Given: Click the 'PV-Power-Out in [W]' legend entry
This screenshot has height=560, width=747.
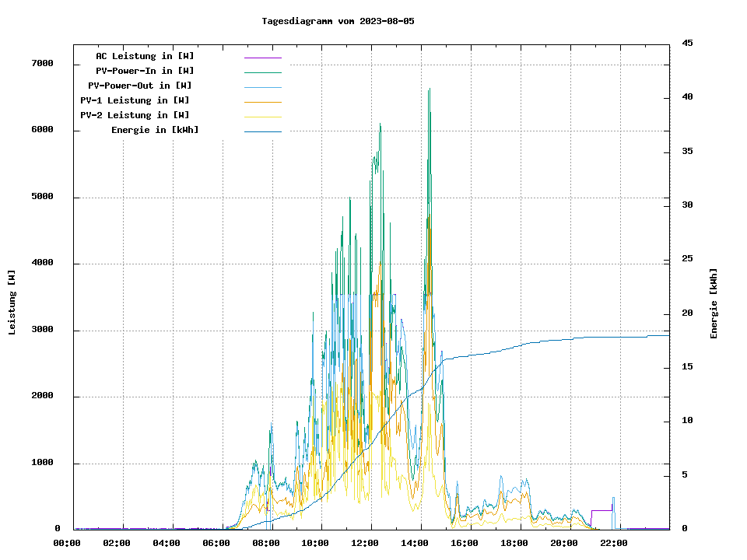Looking at the screenshot, I should pos(140,86).
